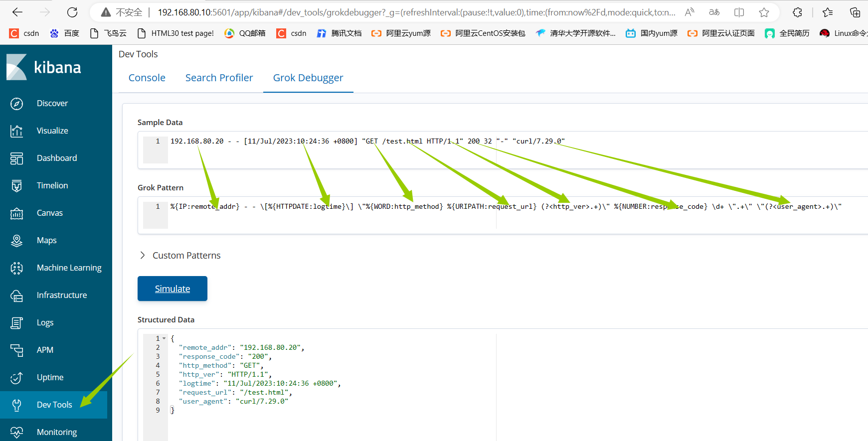Open the Visualize chart icon
The image size is (868, 441).
[16, 131]
